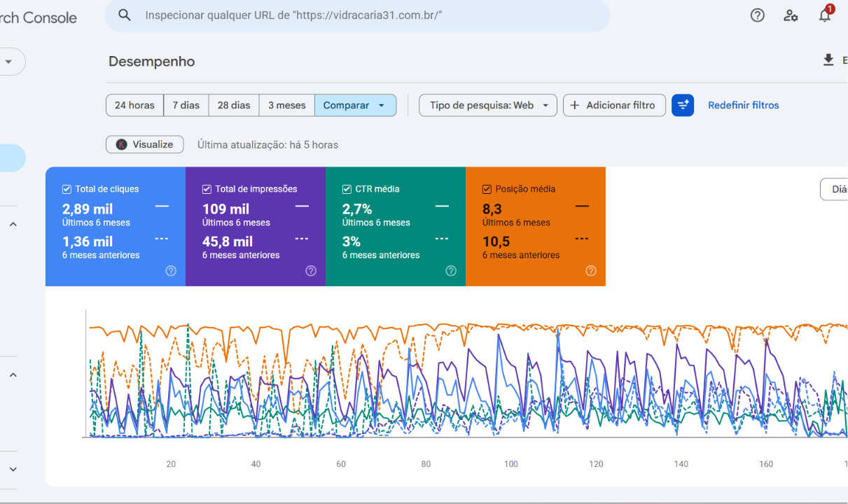Click help icon on Posição média card

591,271
